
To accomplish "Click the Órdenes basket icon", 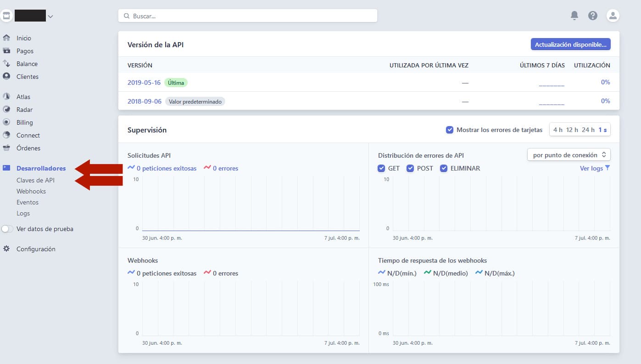I will pyautogui.click(x=6, y=148).
